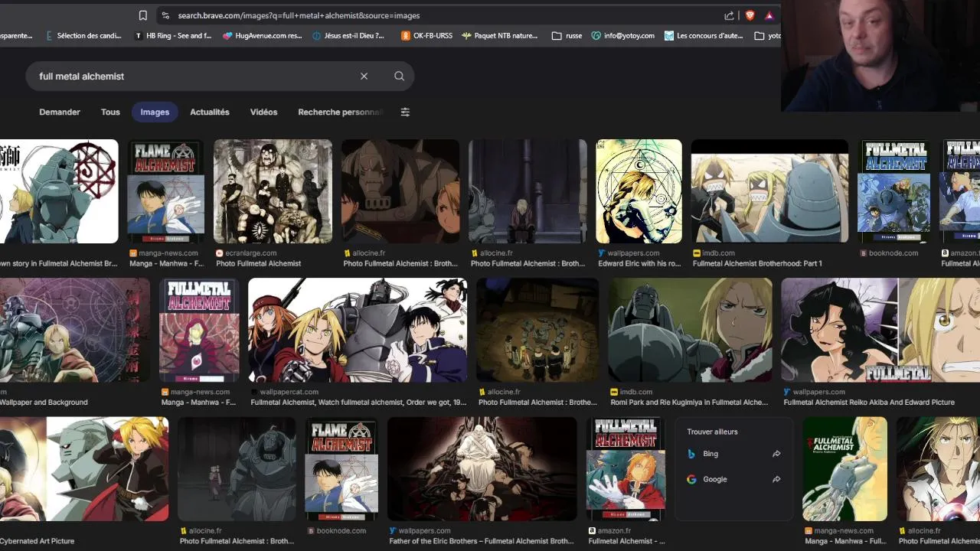This screenshot has height=551, width=980.
Task: Click the magnifier search icon
Action: (x=399, y=76)
